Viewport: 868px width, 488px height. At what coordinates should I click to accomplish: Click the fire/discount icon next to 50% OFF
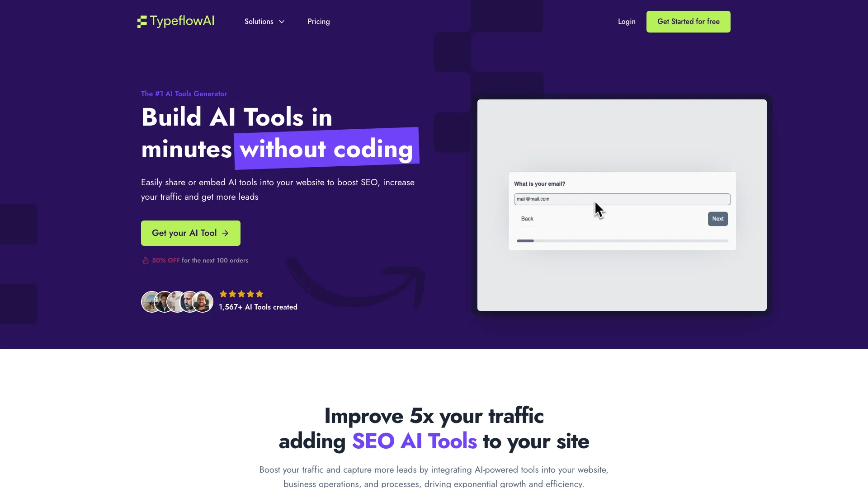click(x=145, y=260)
